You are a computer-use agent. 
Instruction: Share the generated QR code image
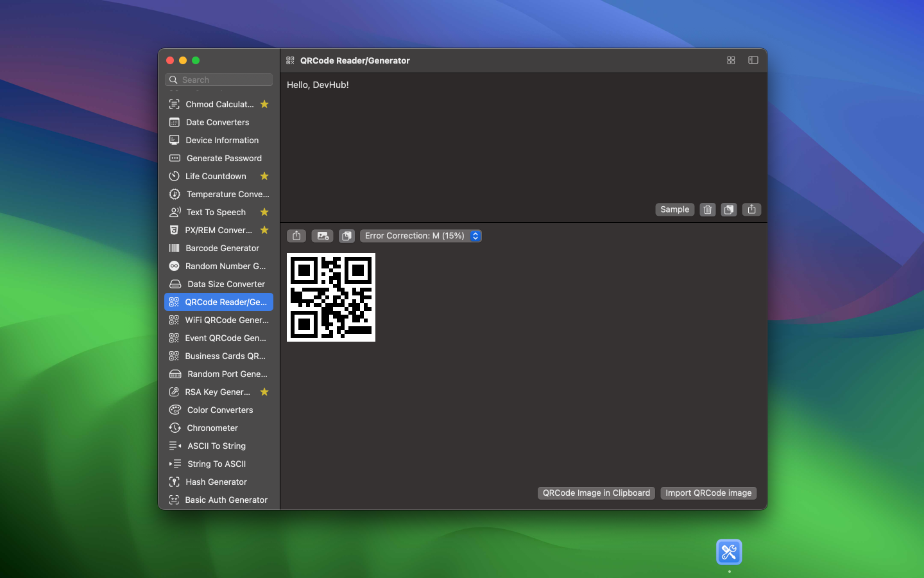coord(296,236)
